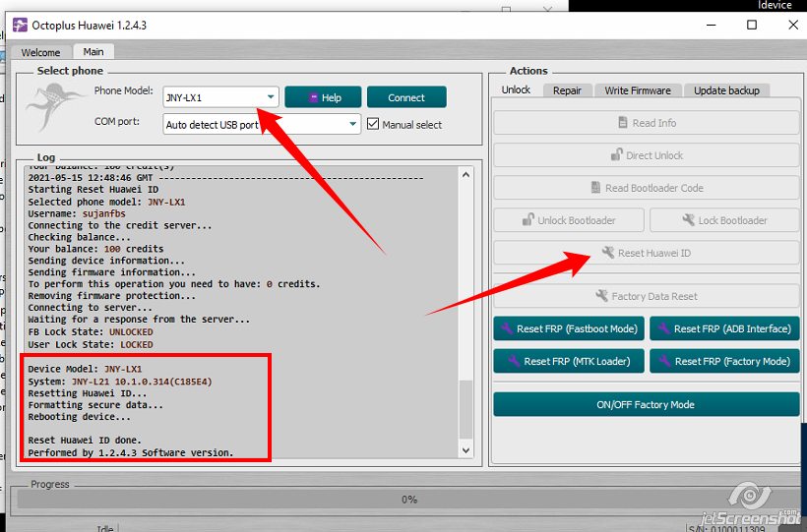This screenshot has width=807, height=532.
Task: Click 'FB Lock State: UNLOCKED' log line
Action: (91, 331)
